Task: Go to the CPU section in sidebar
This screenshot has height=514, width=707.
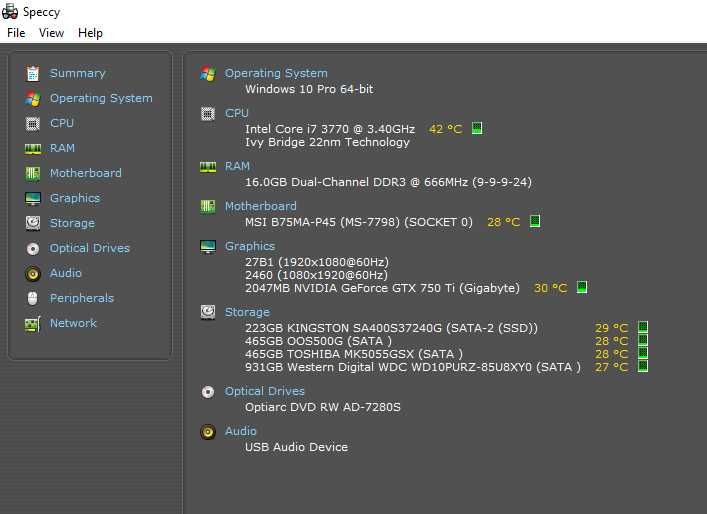Action: click(62, 123)
